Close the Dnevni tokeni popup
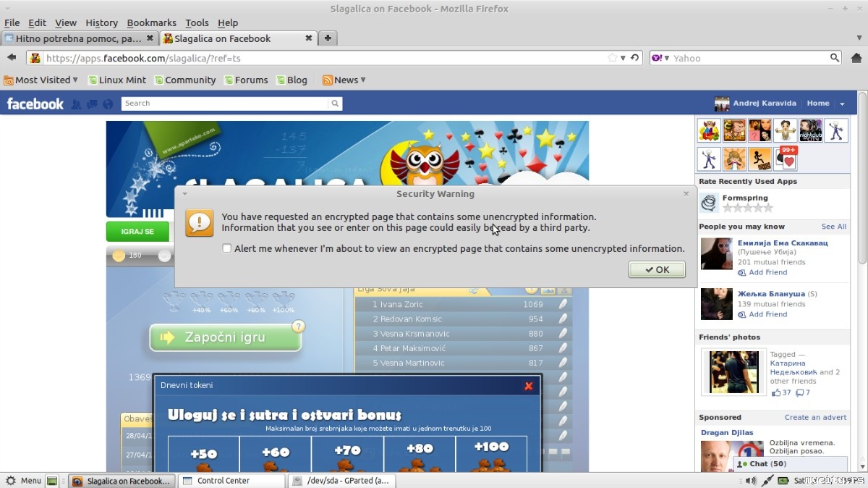Viewport: 868px width, 488px height. coord(528,386)
